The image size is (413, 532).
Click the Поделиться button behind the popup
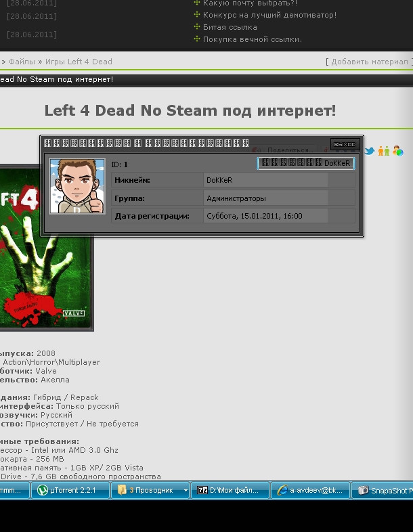[284, 150]
